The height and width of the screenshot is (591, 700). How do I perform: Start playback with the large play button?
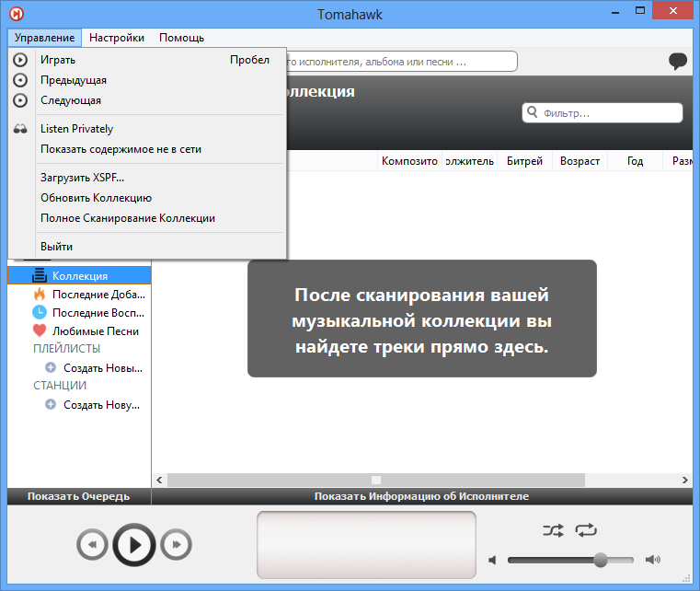(x=134, y=545)
